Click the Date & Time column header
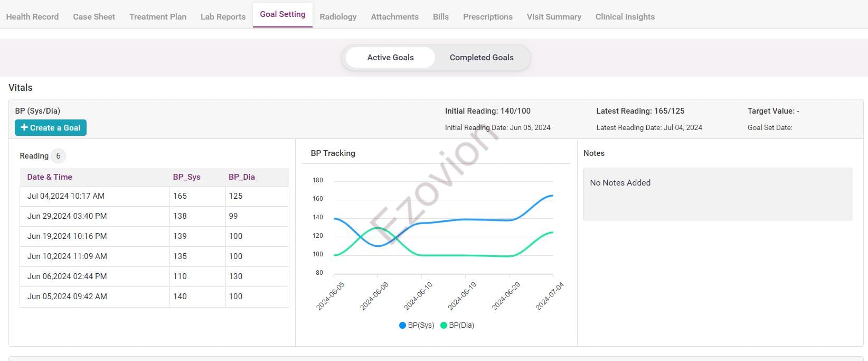This screenshot has height=361, width=868. click(50, 177)
